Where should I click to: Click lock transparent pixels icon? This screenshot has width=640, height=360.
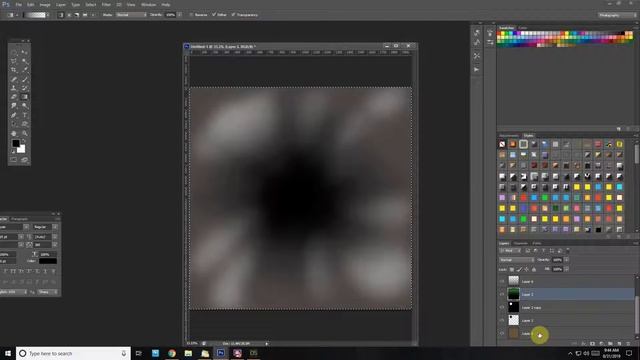(512, 269)
